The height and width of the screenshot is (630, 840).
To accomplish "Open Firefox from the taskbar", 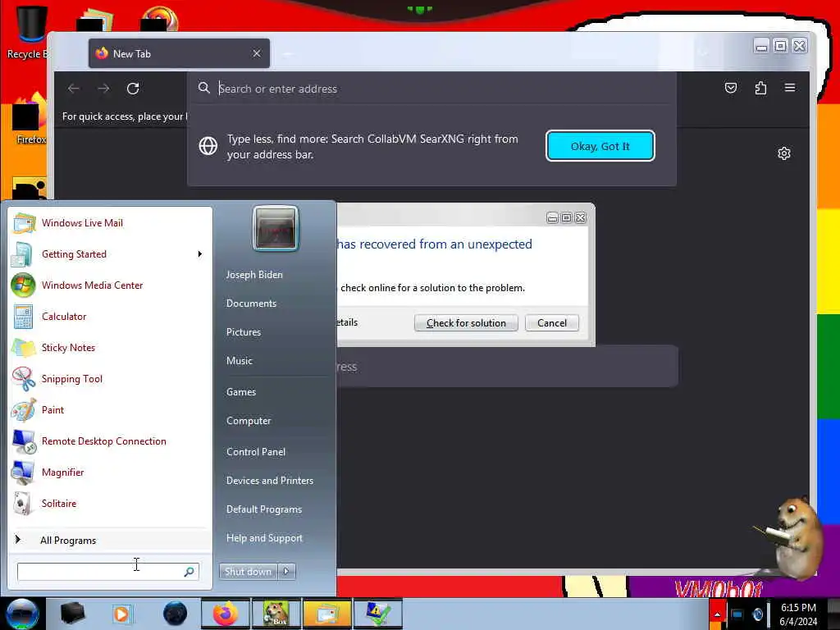I will pos(226,614).
